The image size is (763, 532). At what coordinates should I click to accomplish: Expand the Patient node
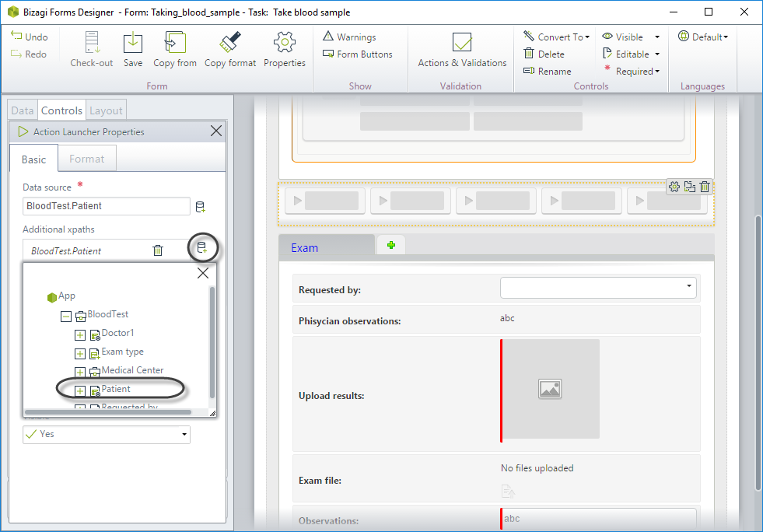click(80, 391)
